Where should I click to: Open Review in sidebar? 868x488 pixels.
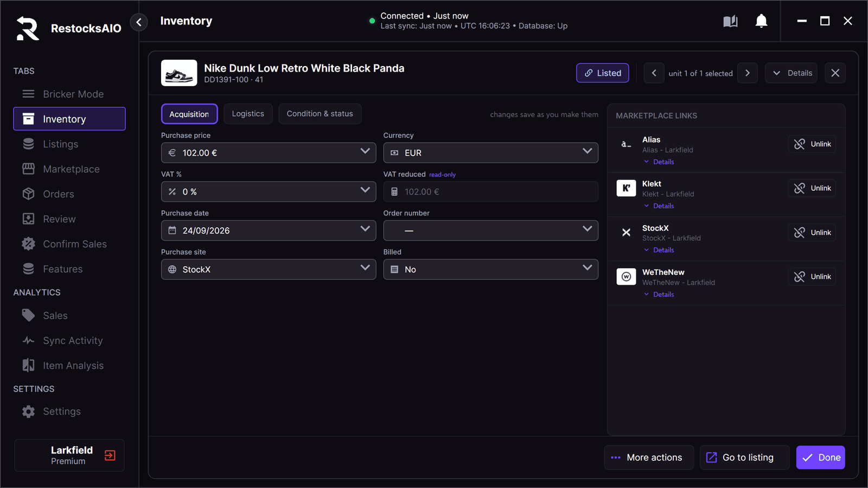click(x=69, y=219)
